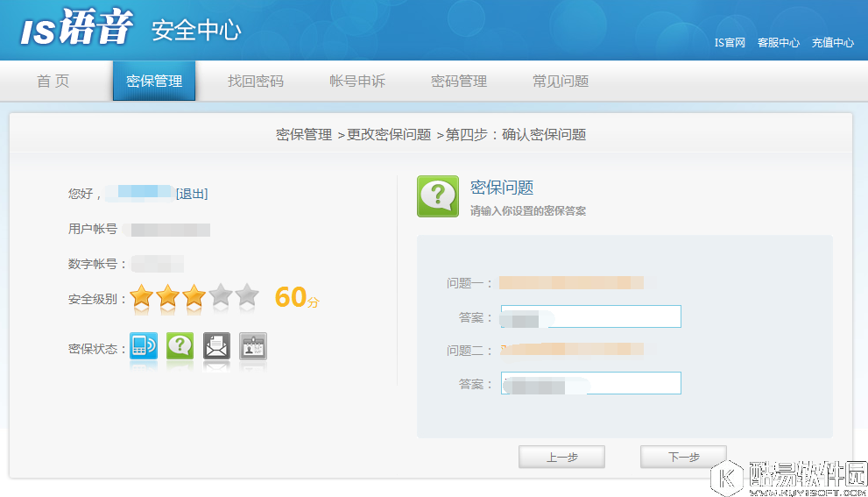Visit the IS官网 link
The height and width of the screenshot is (497, 868).
(x=730, y=43)
